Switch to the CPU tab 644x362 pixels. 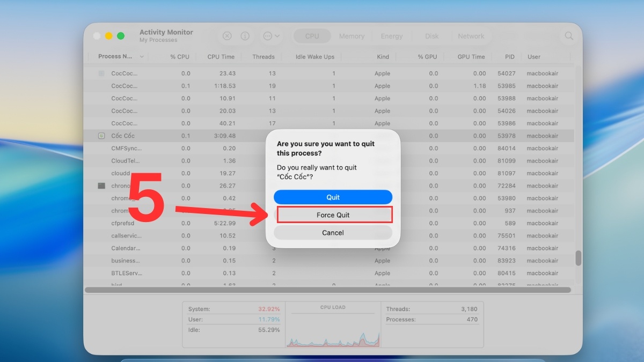(x=312, y=36)
